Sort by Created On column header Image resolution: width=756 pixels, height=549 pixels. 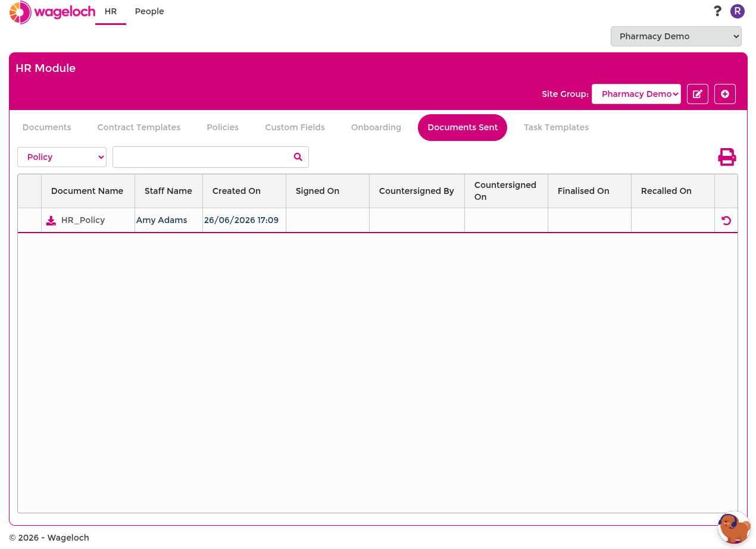245,191
